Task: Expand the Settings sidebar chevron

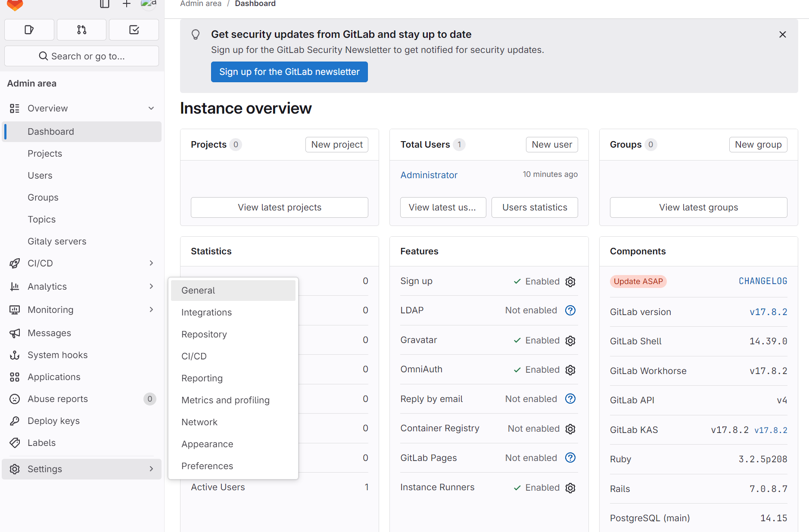Action: click(x=151, y=469)
